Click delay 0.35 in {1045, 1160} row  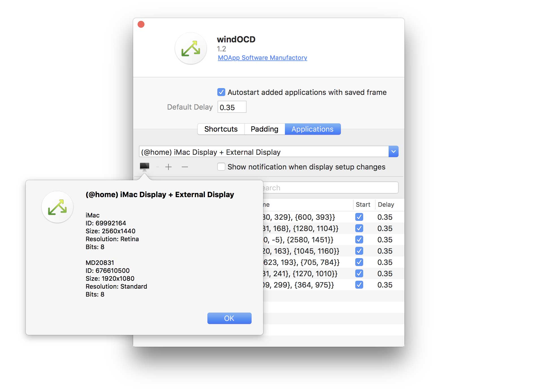[x=385, y=251]
